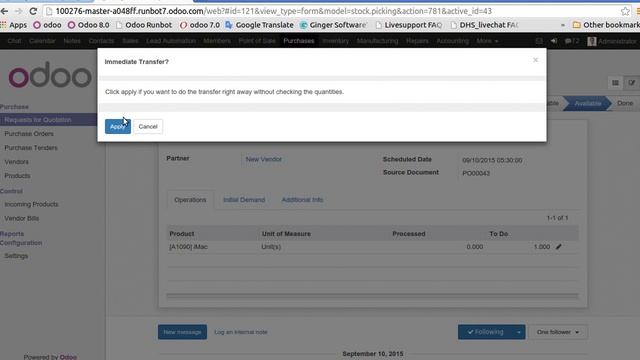Click the Done status stage

pyautogui.click(x=625, y=103)
